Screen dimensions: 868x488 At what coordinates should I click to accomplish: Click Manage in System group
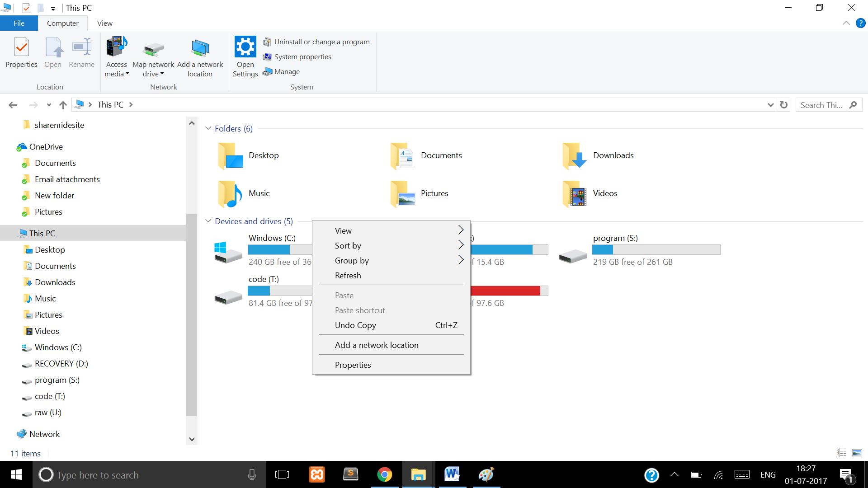(x=281, y=71)
